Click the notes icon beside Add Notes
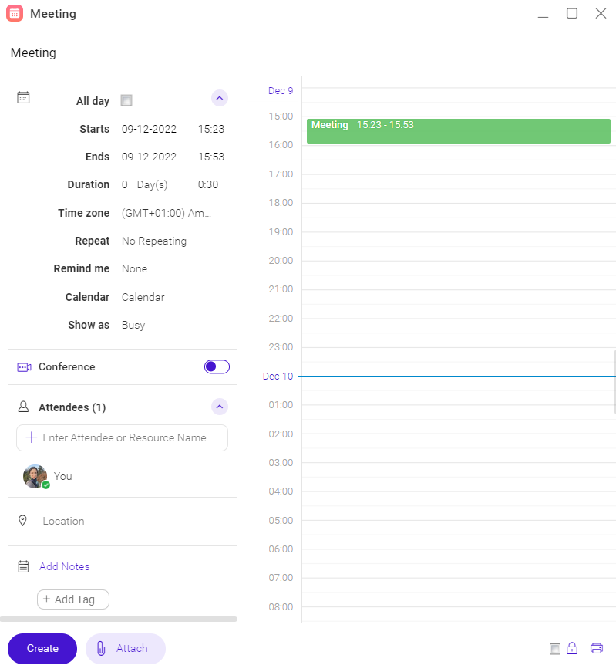 (x=23, y=566)
